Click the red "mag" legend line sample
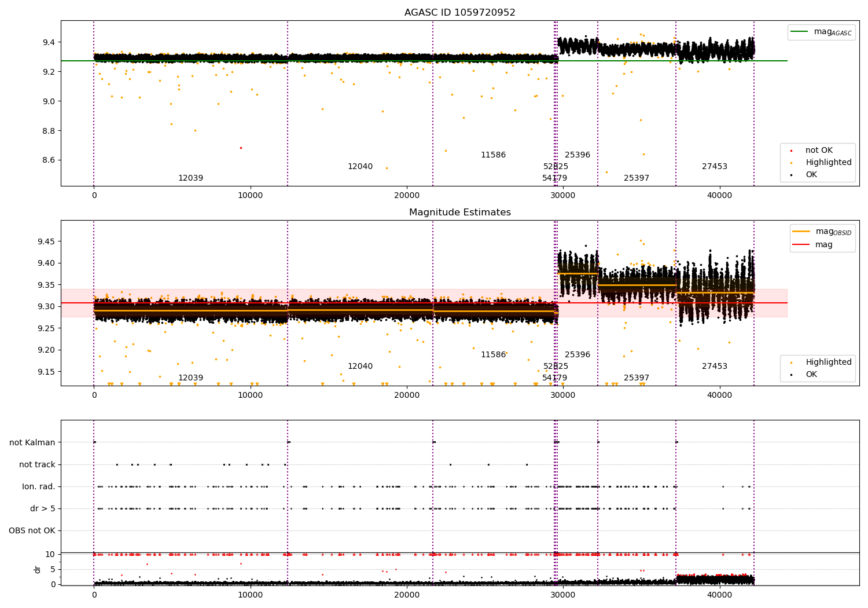This screenshot has height=608, width=868. pyautogui.click(x=801, y=245)
